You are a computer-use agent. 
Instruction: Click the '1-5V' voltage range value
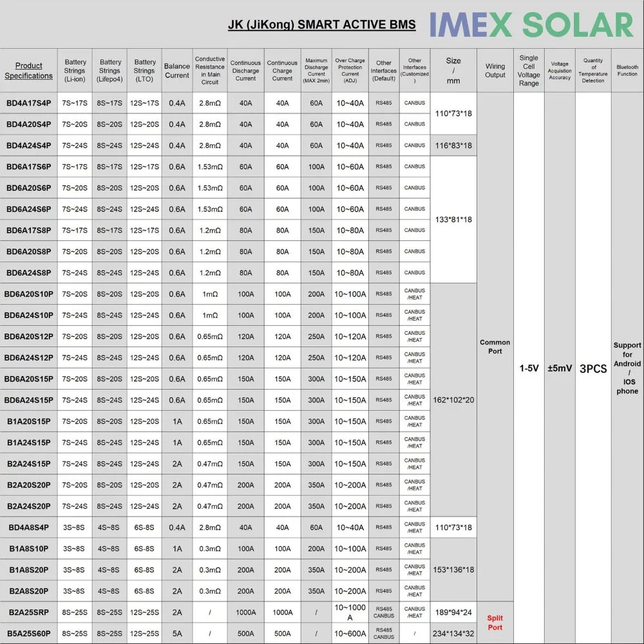(529, 368)
